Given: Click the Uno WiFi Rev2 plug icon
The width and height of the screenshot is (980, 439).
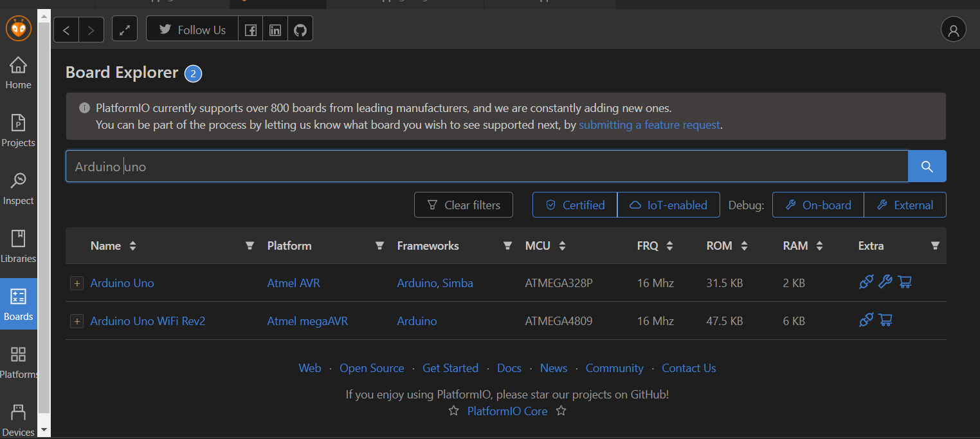Looking at the screenshot, I should click(866, 320).
